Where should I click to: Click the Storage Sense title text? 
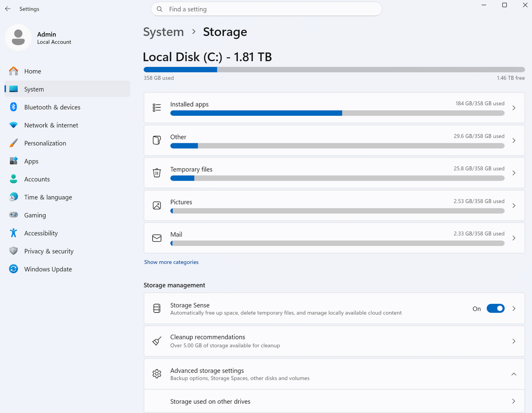pyautogui.click(x=190, y=305)
